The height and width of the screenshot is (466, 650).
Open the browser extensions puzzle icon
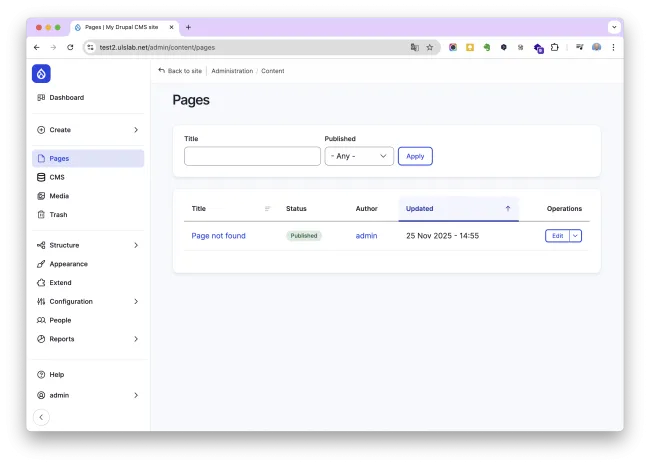[555, 47]
